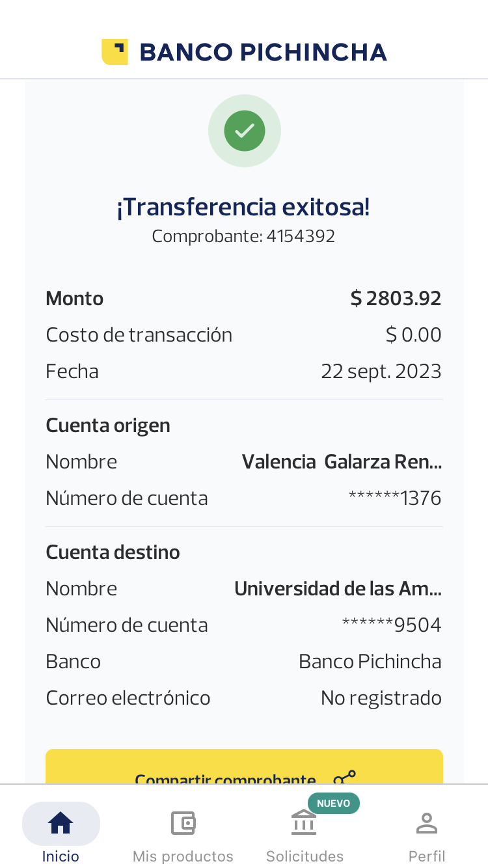Tap the truncated origin name Valencia Galarza

coord(342,462)
